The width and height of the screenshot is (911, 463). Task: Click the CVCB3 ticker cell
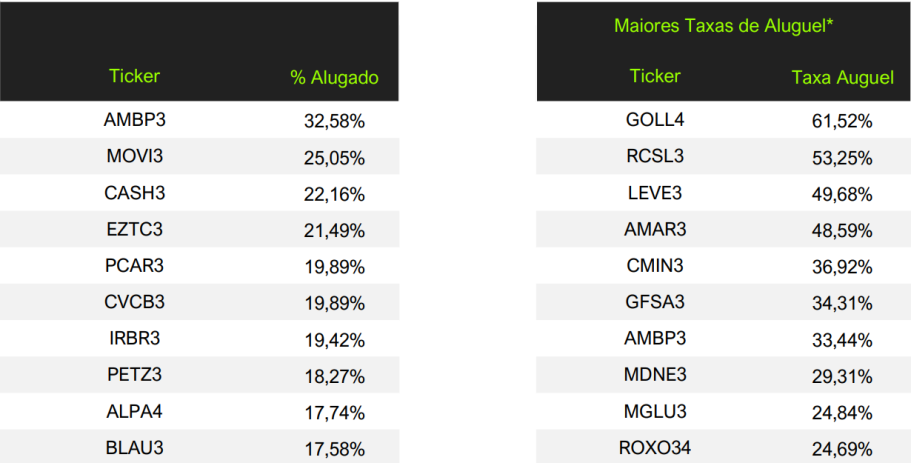134,303
